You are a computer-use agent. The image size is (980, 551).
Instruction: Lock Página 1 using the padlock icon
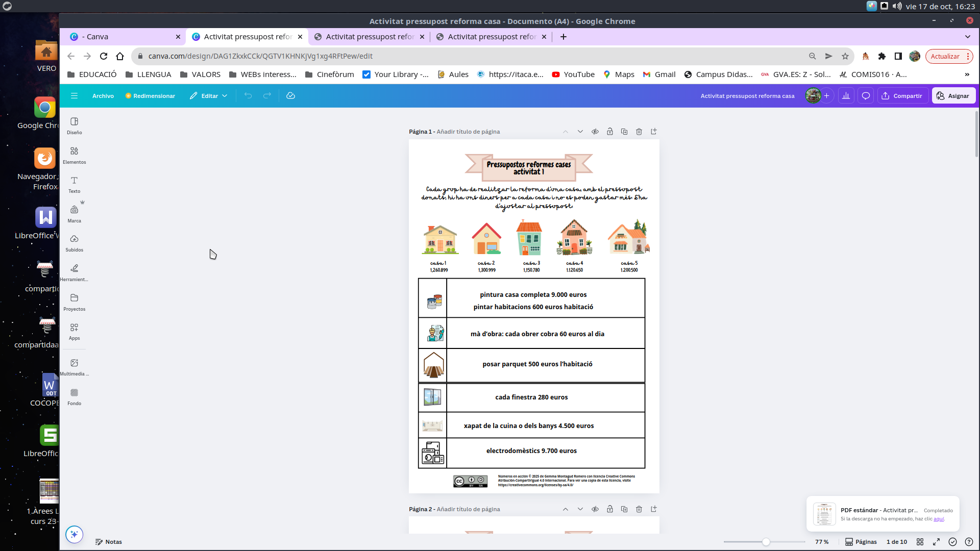pyautogui.click(x=609, y=132)
